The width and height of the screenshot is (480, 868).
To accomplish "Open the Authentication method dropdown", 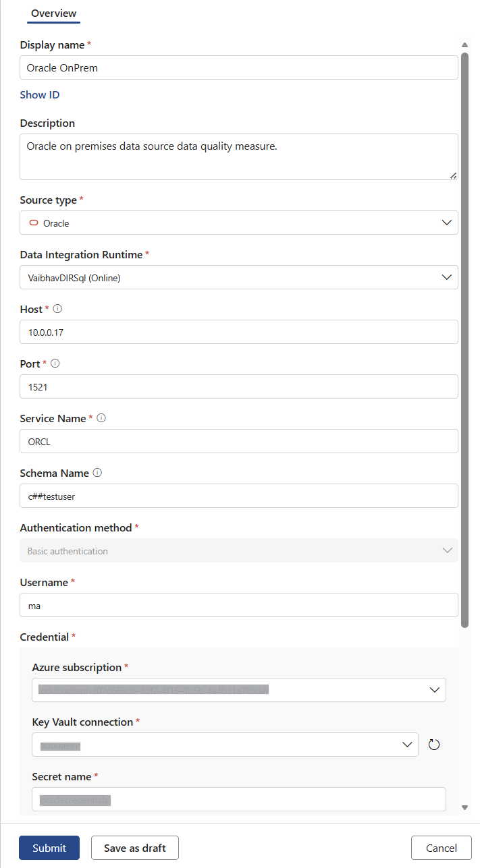I will (446, 550).
